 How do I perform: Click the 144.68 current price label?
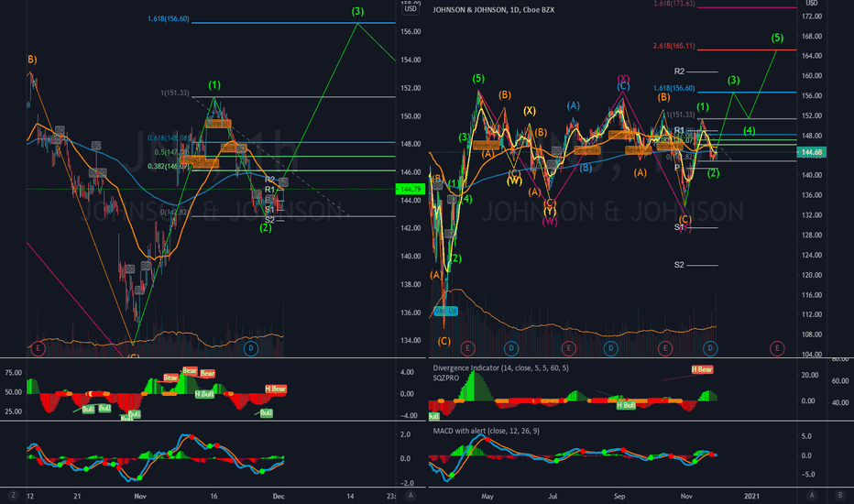point(812,152)
